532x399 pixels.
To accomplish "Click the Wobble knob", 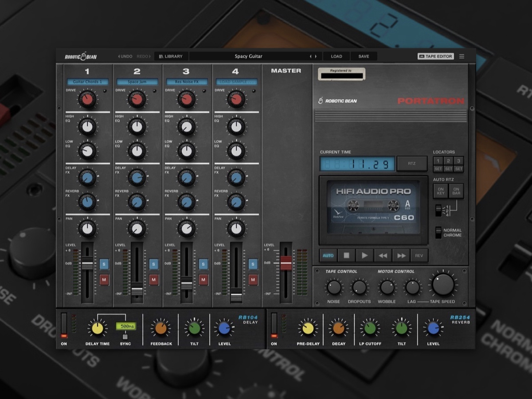I will point(387,287).
